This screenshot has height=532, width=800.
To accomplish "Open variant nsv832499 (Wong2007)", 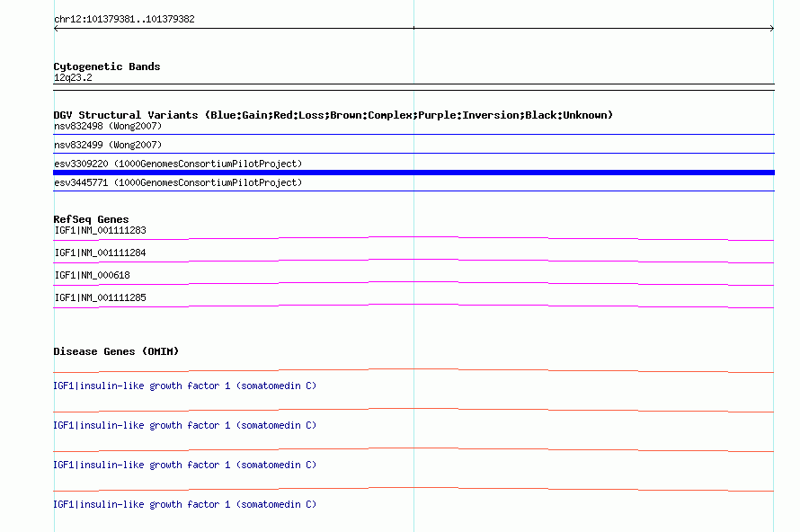I will point(108,145).
